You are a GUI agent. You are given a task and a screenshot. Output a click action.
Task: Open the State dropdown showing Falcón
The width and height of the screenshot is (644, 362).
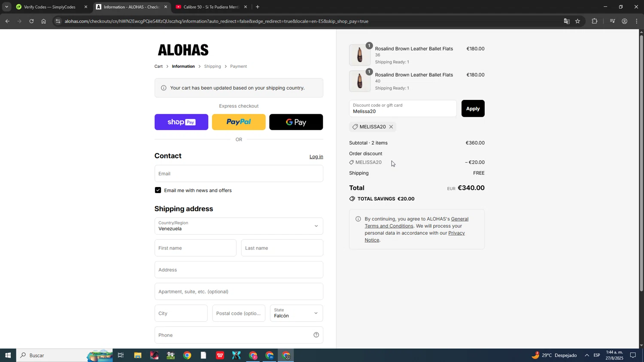click(296, 313)
